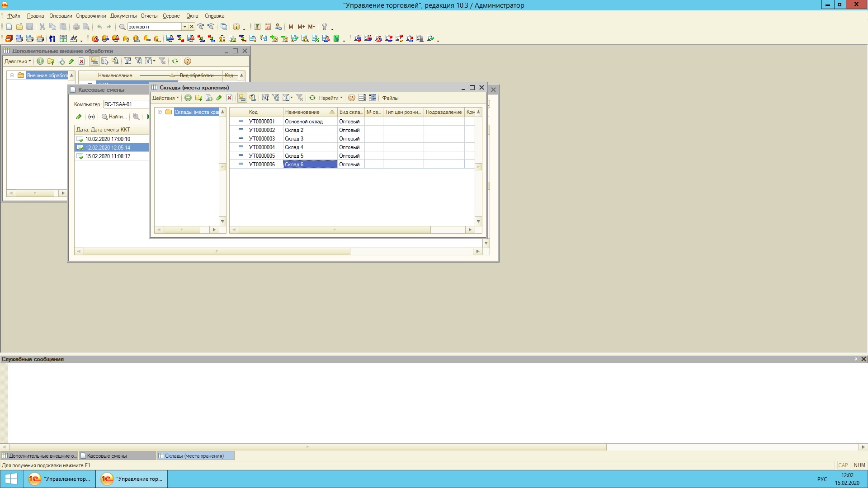Open the search history dropdown arrow

coord(184,27)
